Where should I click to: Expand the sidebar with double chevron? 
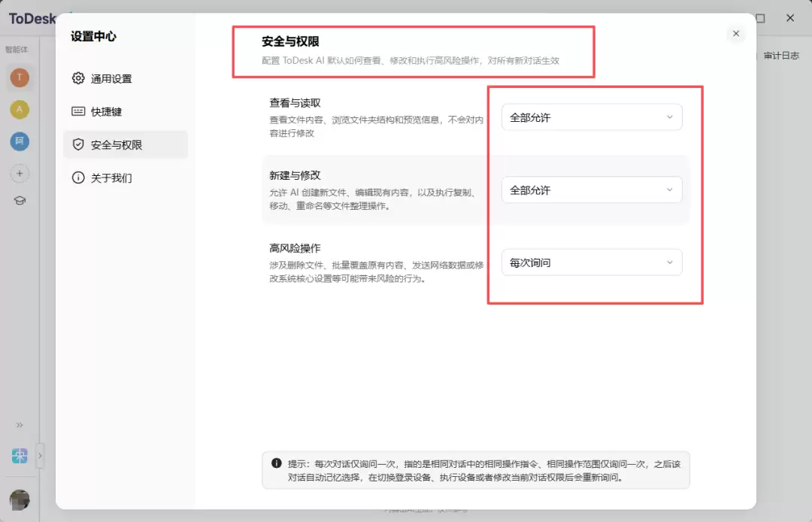[x=20, y=425]
